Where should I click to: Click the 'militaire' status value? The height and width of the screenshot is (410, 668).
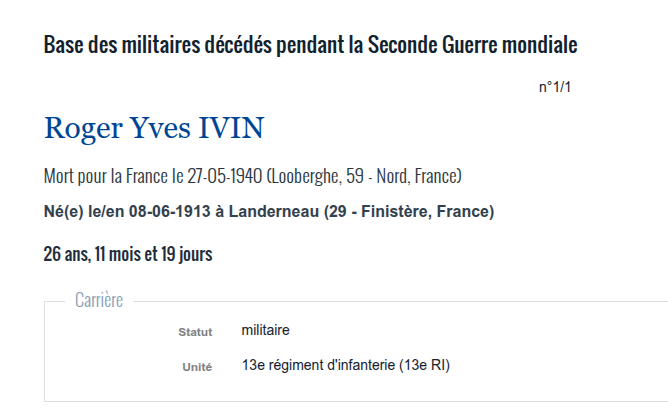(x=265, y=330)
